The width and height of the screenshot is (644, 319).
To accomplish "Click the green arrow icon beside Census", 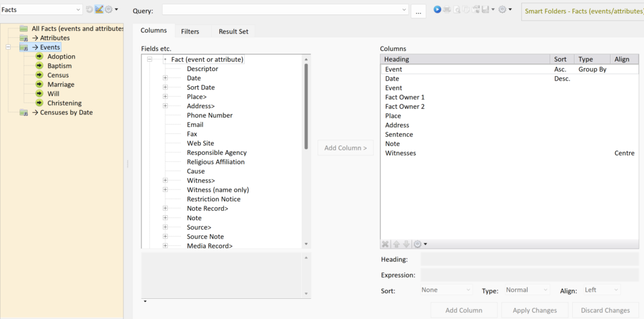I will pyautogui.click(x=40, y=75).
